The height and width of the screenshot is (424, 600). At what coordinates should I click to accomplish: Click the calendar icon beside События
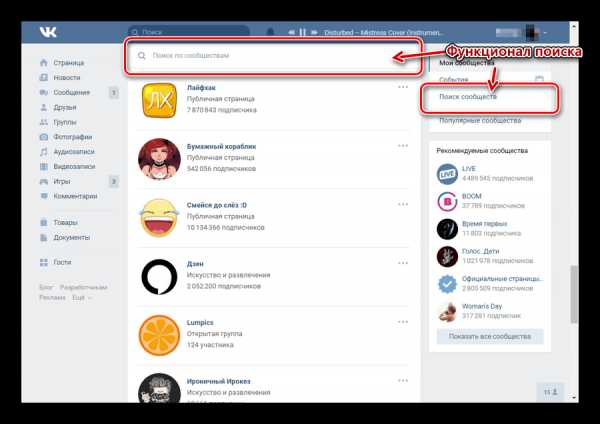[x=539, y=80]
